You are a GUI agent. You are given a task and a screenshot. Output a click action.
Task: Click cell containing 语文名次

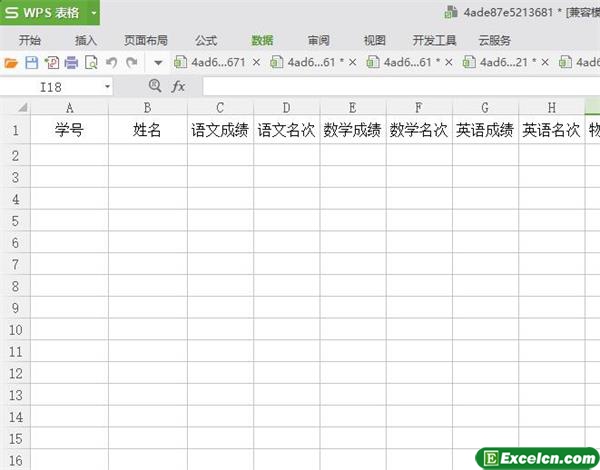point(286,130)
